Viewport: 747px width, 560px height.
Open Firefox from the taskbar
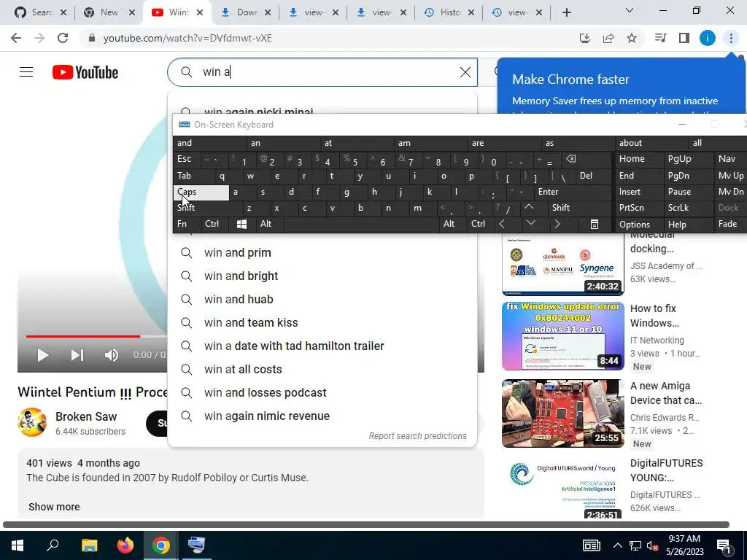pyautogui.click(x=125, y=545)
